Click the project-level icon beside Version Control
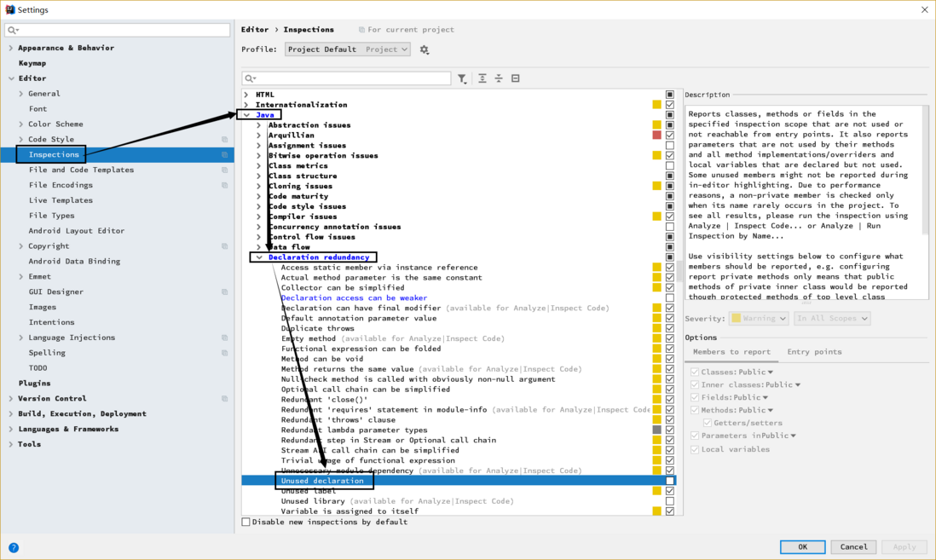The height and width of the screenshot is (560, 936). click(224, 398)
